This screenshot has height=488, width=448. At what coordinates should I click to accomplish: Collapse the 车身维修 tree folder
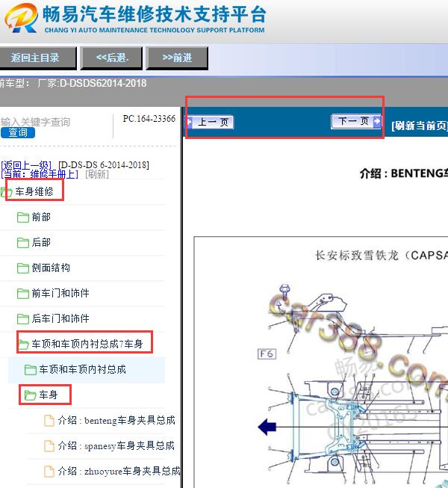click(x=34, y=191)
